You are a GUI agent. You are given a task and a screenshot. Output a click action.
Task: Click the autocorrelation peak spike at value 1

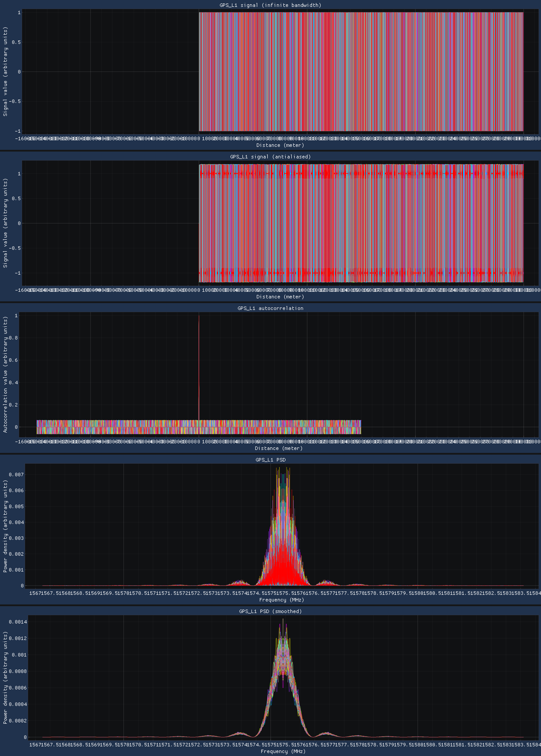coord(199,317)
